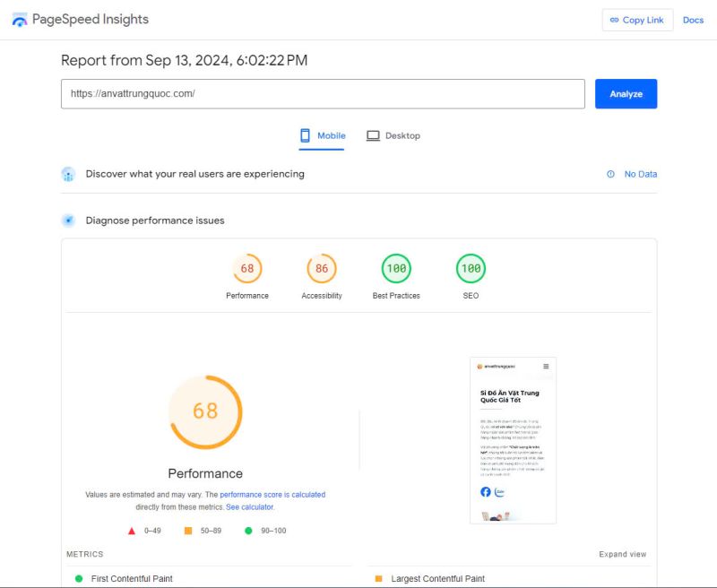Expand the metrics view
Image resolution: width=717 pixels, height=588 pixels.
point(622,554)
